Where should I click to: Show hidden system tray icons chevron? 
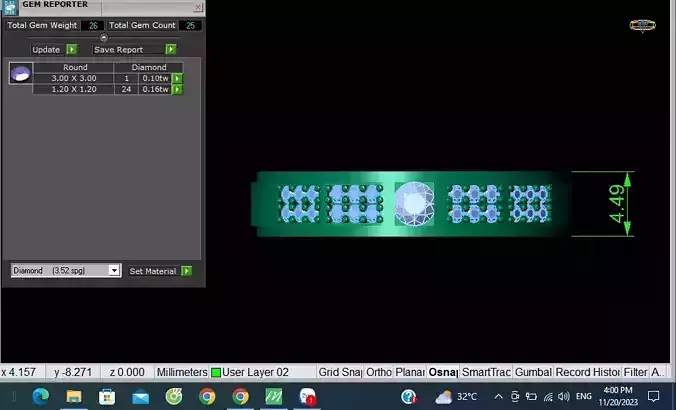(498, 396)
